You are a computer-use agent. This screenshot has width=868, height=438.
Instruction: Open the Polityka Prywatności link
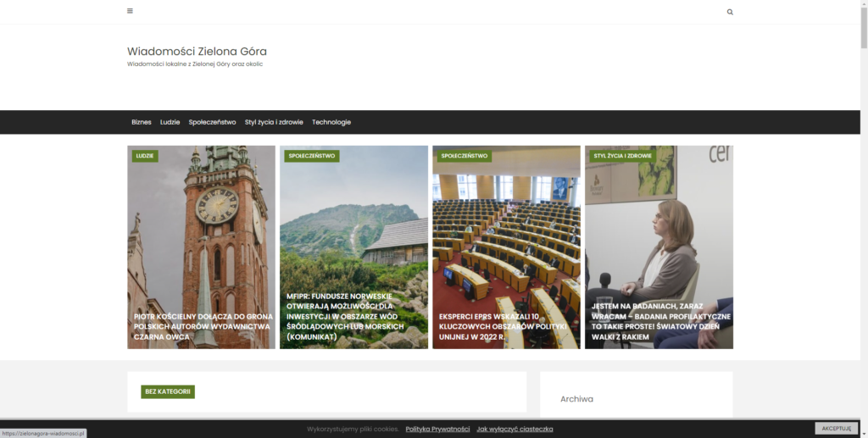(437, 430)
